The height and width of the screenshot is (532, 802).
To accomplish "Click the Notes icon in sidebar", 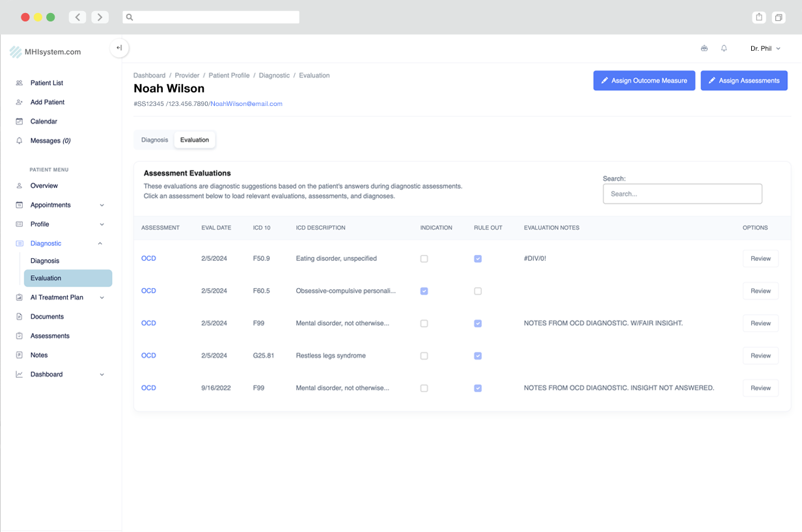I will pyautogui.click(x=19, y=355).
